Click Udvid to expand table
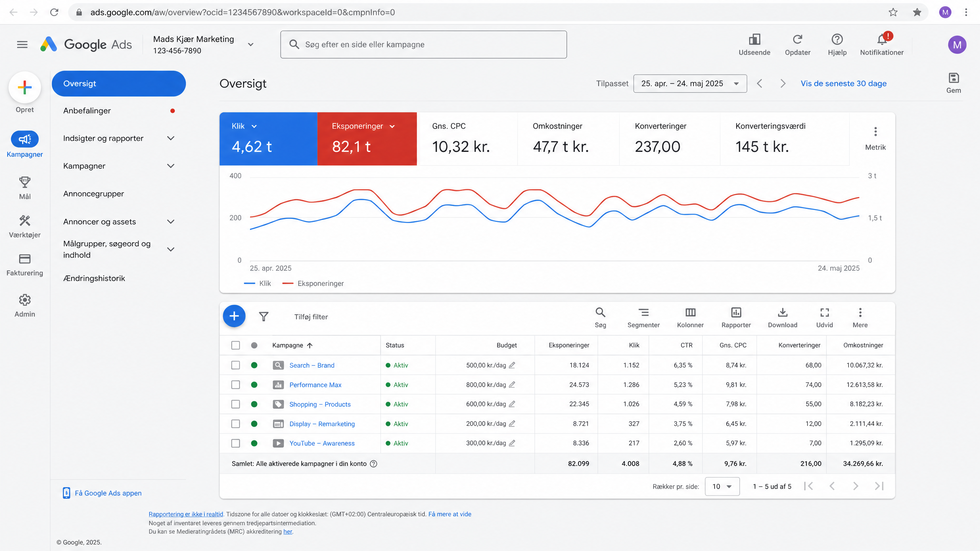The height and width of the screenshot is (551, 980). (824, 317)
